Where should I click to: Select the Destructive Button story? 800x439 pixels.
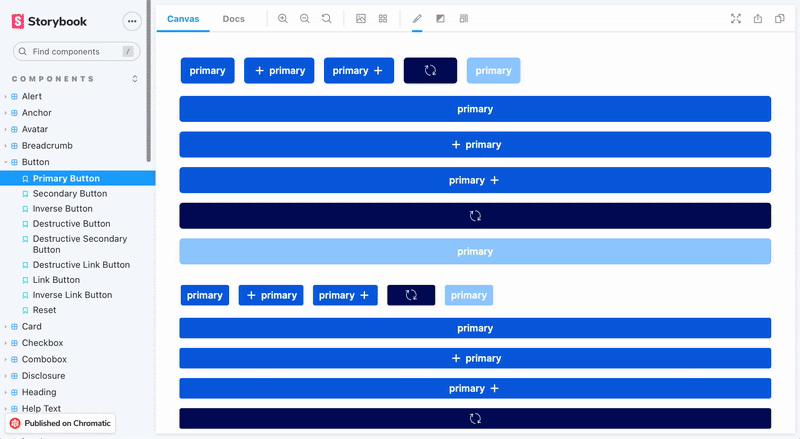71,224
